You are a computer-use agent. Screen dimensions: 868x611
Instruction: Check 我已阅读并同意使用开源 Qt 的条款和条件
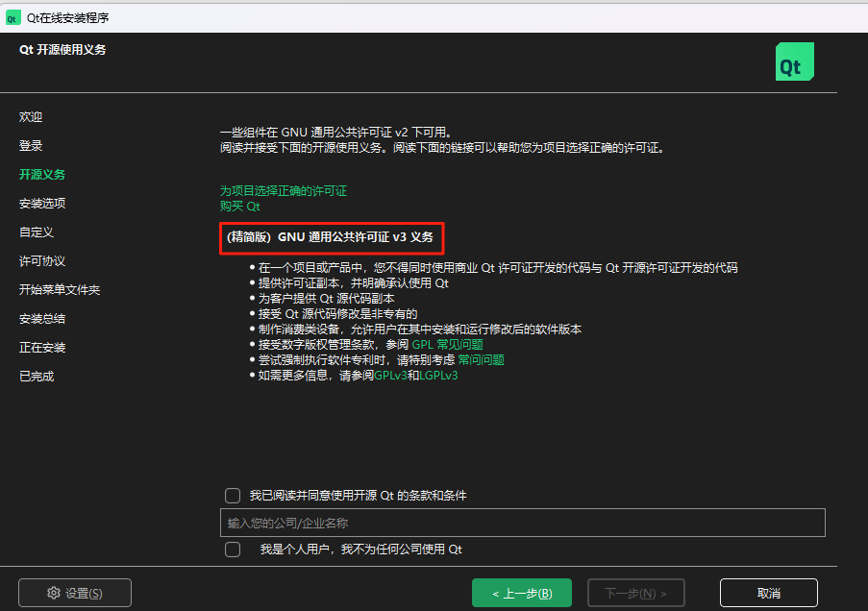[233, 496]
